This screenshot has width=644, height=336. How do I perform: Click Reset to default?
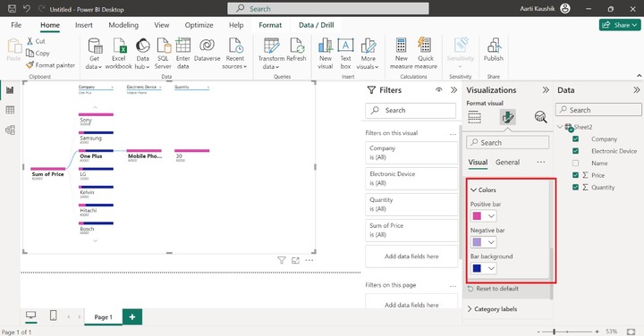click(493, 289)
